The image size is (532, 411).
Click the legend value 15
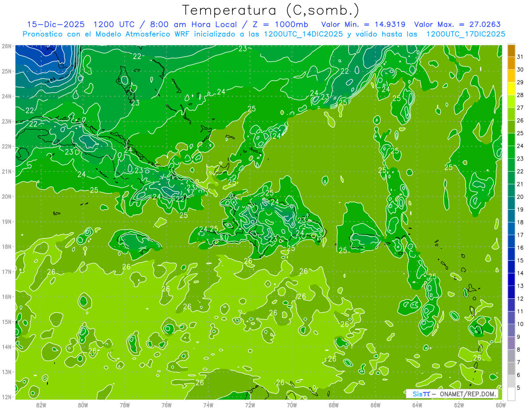[x=520, y=261]
